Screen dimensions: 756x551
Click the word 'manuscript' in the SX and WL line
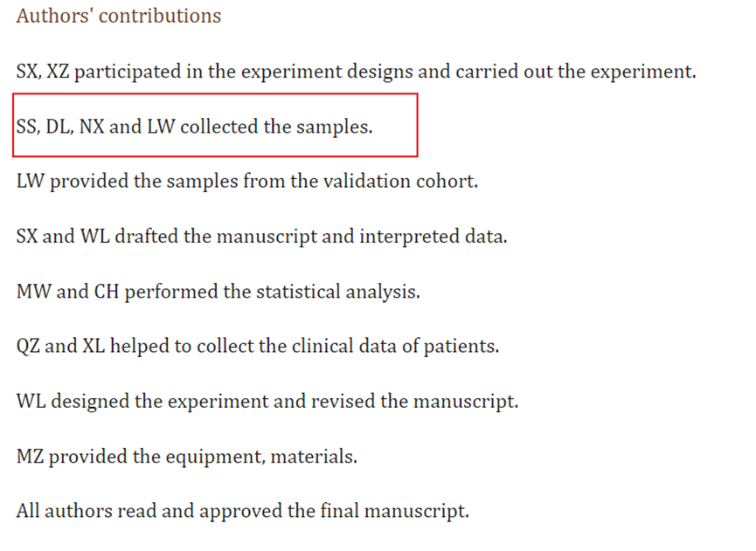[267, 238]
